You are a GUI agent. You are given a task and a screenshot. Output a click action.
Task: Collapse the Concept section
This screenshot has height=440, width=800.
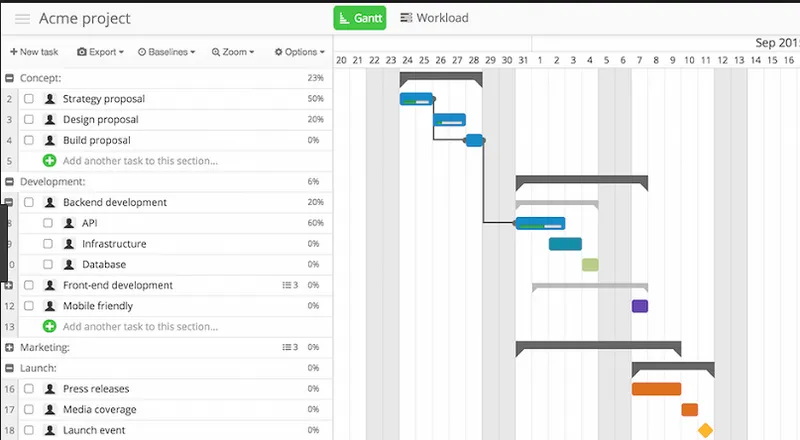click(x=9, y=78)
